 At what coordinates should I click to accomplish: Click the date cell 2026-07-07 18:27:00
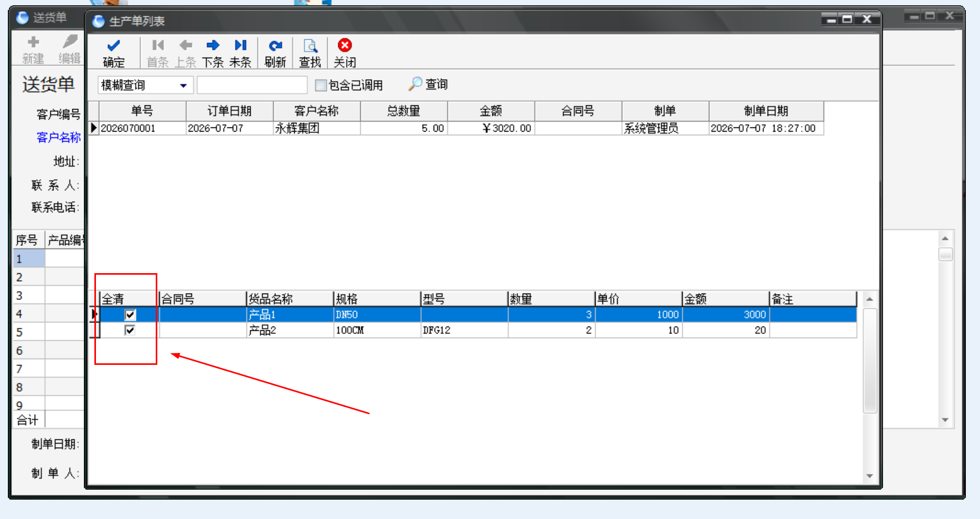tap(766, 128)
